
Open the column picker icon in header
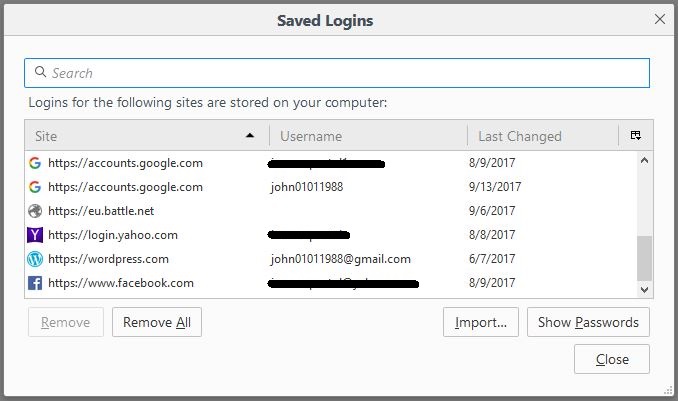click(x=636, y=135)
